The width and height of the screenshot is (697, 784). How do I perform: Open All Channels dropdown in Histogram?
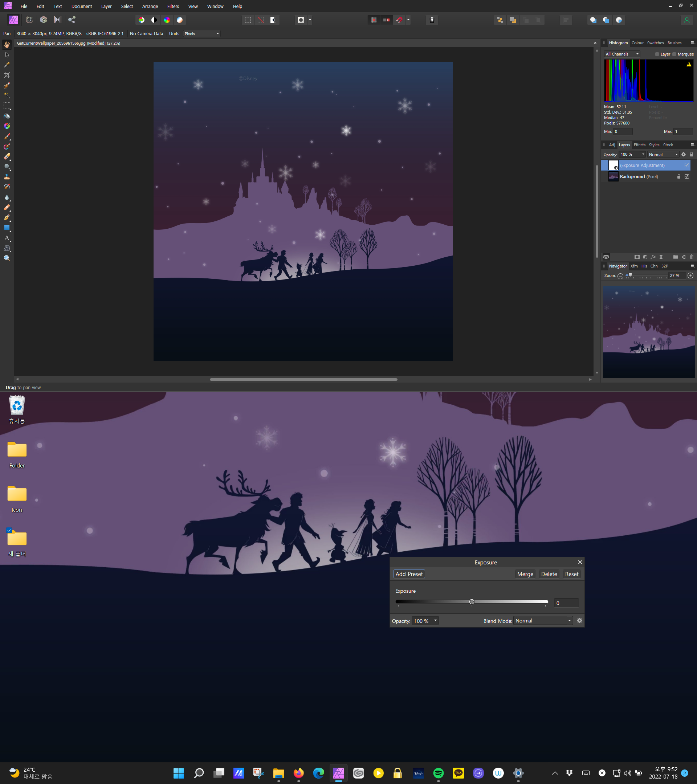pyautogui.click(x=622, y=54)
